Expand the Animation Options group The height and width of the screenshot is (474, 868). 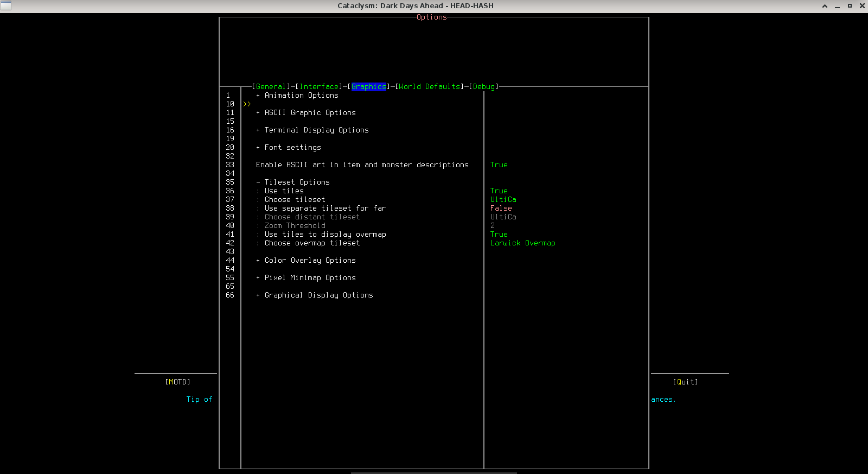301,96
